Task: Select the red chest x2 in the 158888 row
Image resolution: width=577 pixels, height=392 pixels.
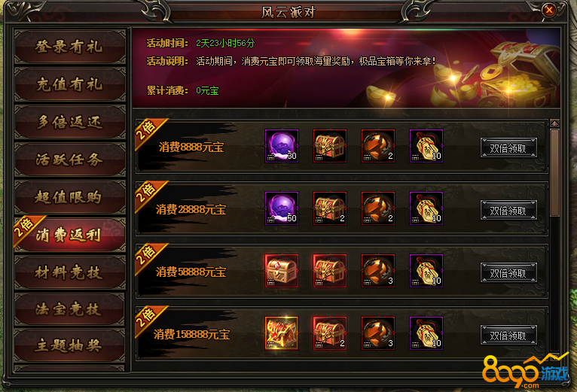Action: tap(330, 333)
